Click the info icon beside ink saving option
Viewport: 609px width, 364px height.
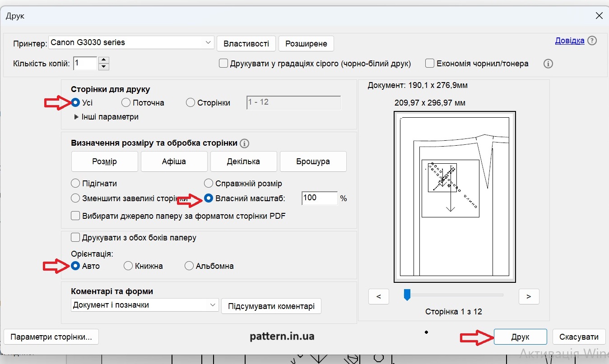tap(548, 64)
